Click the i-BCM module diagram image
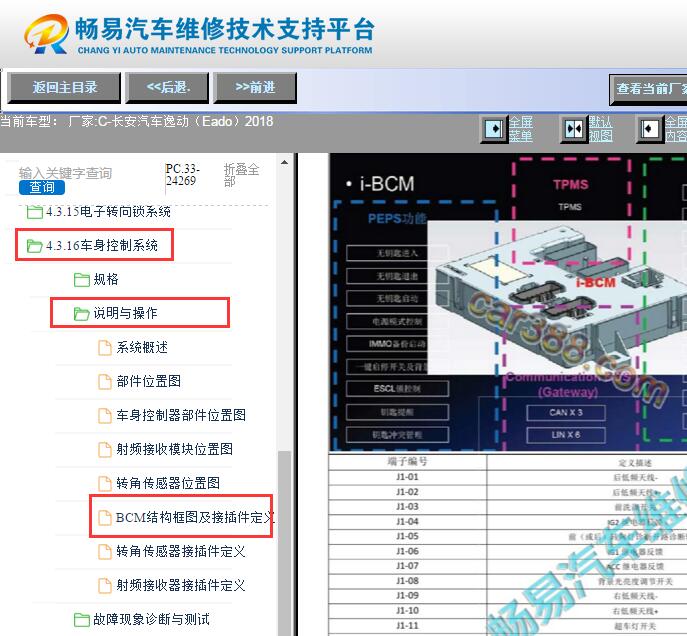This screenshot has width=687, height=636. pos(556,298)
